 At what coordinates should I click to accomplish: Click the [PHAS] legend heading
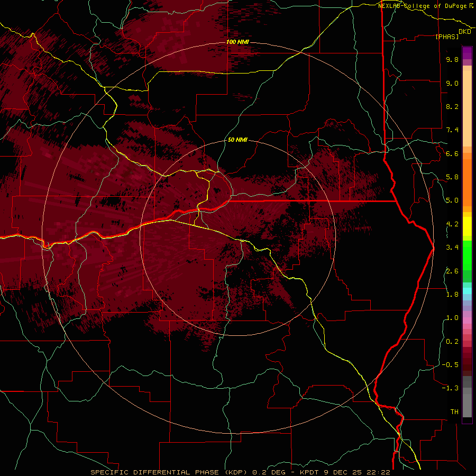(447, 37)
